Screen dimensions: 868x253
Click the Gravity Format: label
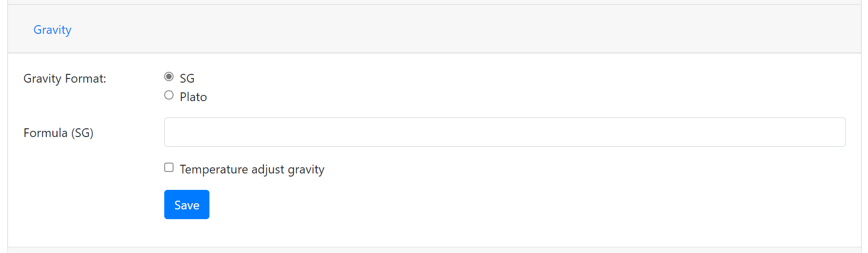tap(65, 79)
